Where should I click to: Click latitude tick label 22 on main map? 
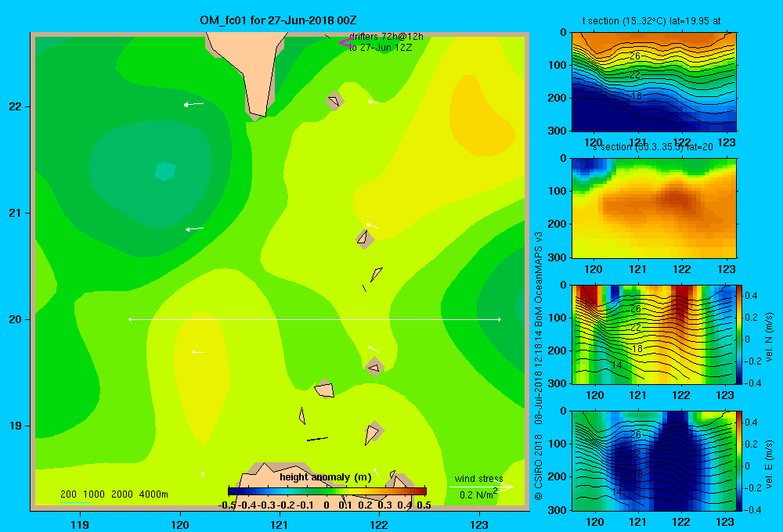pos(16,106)
